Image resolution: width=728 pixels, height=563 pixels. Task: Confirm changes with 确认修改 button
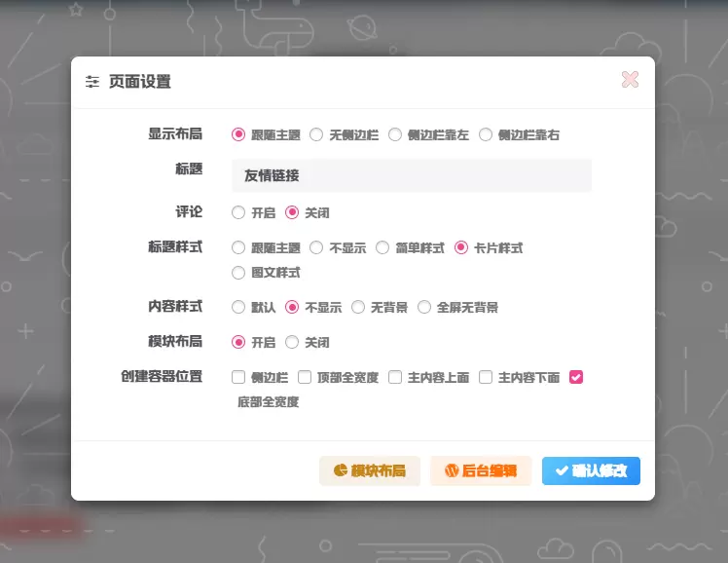click(x=591, y=470)
